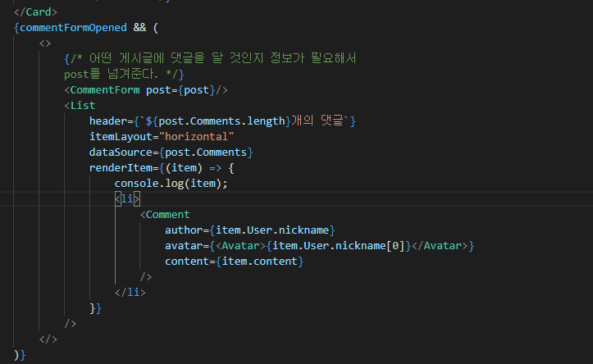
Task: Click the closing Avatar tag
Action: click(440, 246)
